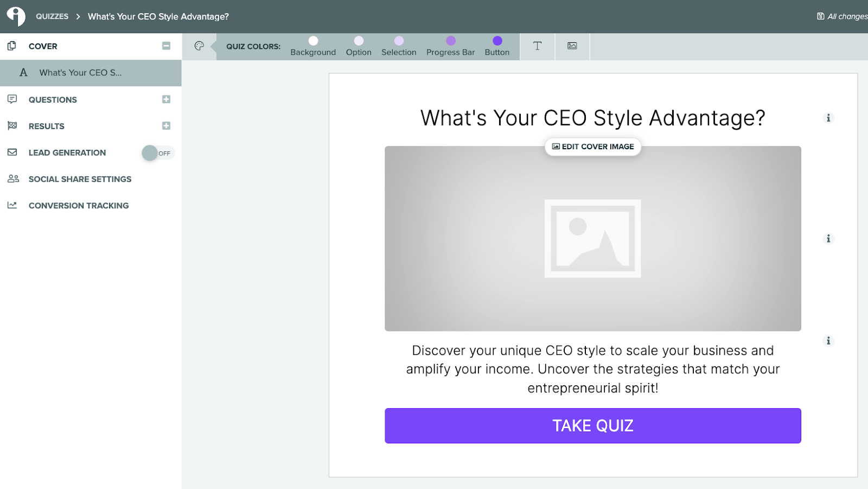Expand the Questions section
868x489 pixels.
pyautogui.click(x=167, y=99)
